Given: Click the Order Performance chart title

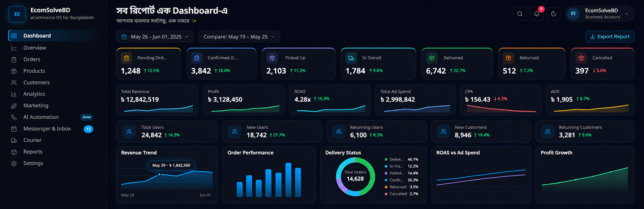Looking at the screenshot, I should click(251, 153).
